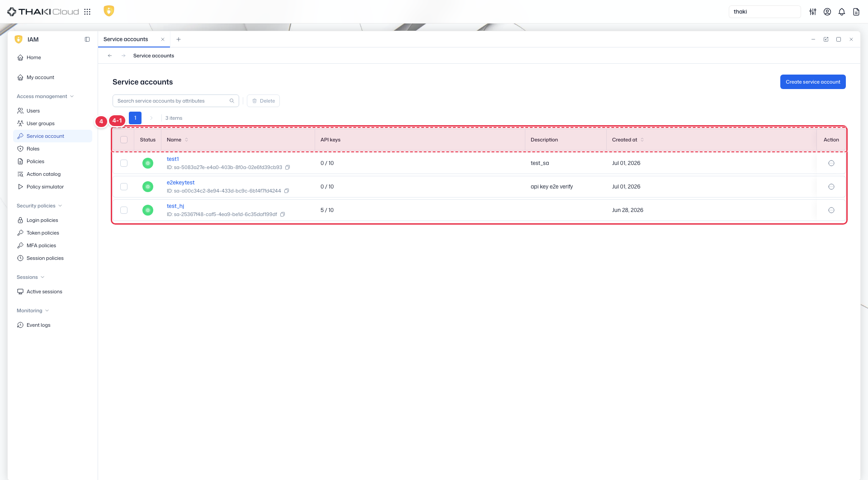Open action menu for test1 row
This screenshot has height=480, width=868.
click(x=831, y=163)
